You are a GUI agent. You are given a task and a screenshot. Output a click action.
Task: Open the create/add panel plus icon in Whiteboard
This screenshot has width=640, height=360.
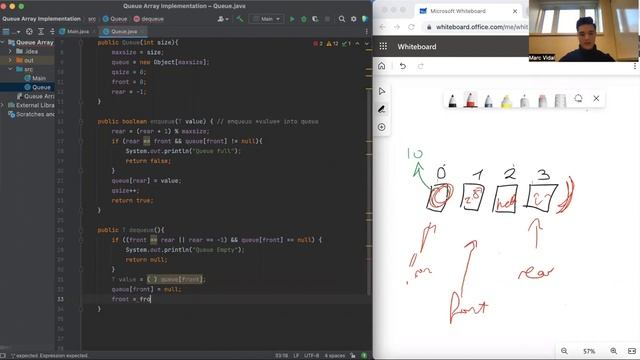[x=382, y=127]
